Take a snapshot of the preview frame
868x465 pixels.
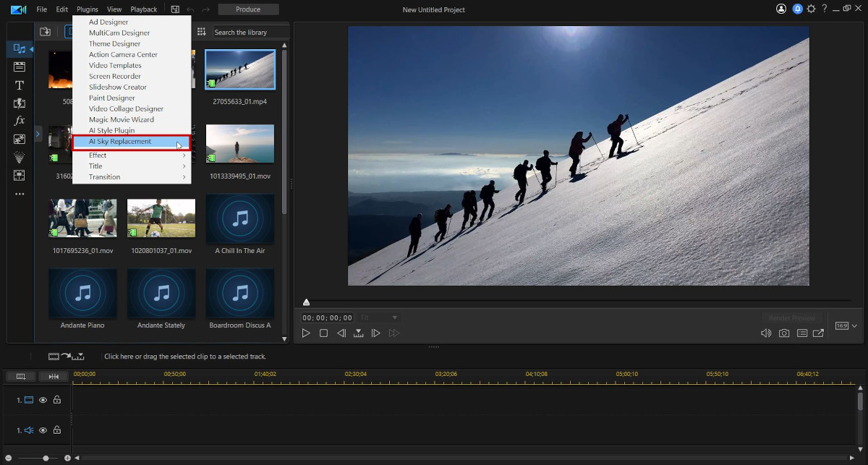(x=784, y=333)
